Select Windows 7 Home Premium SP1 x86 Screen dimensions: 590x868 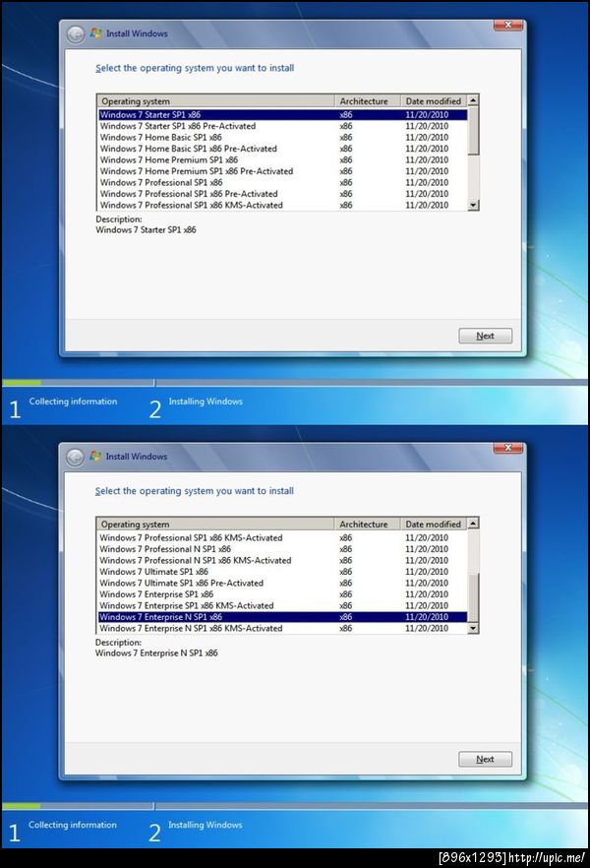282,160
